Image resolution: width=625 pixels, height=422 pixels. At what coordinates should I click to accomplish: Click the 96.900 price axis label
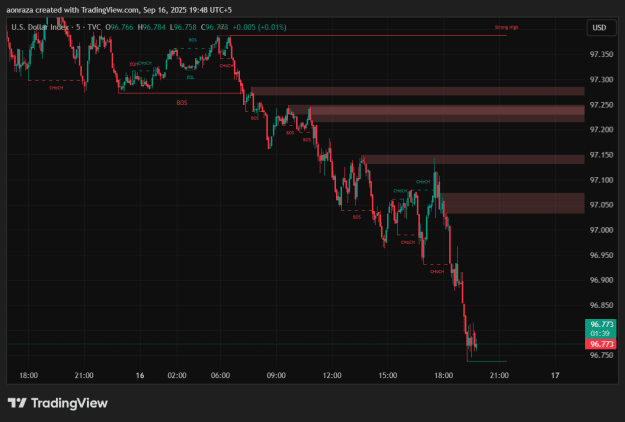pyautogui.click(x=601, y=280)
